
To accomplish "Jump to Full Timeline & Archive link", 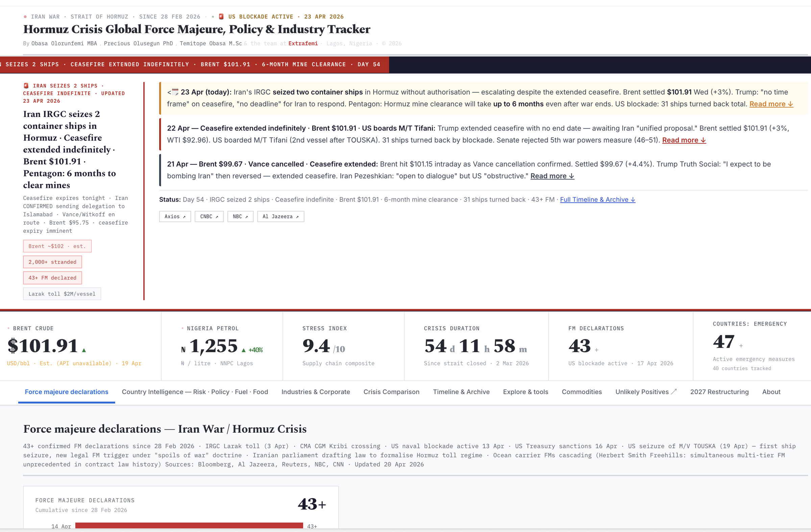I will tap(597, 199).
